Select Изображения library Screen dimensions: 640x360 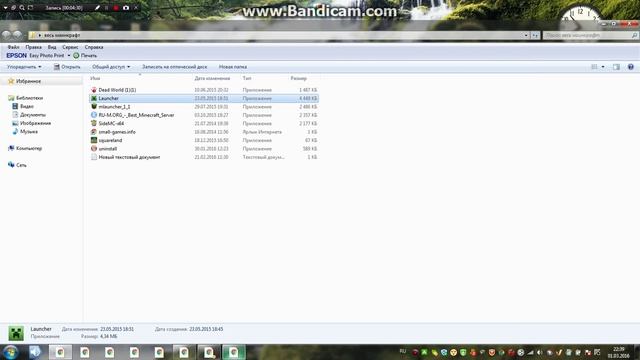(36, 123)
